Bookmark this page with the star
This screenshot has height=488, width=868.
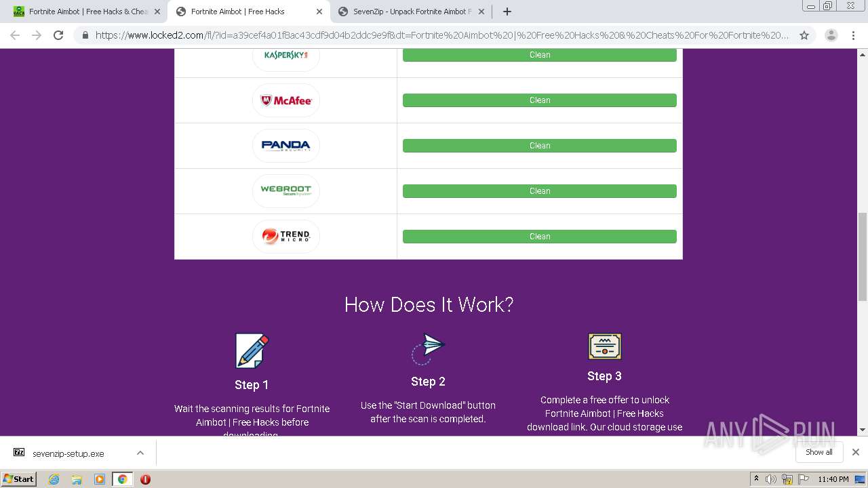coord(804,35)
